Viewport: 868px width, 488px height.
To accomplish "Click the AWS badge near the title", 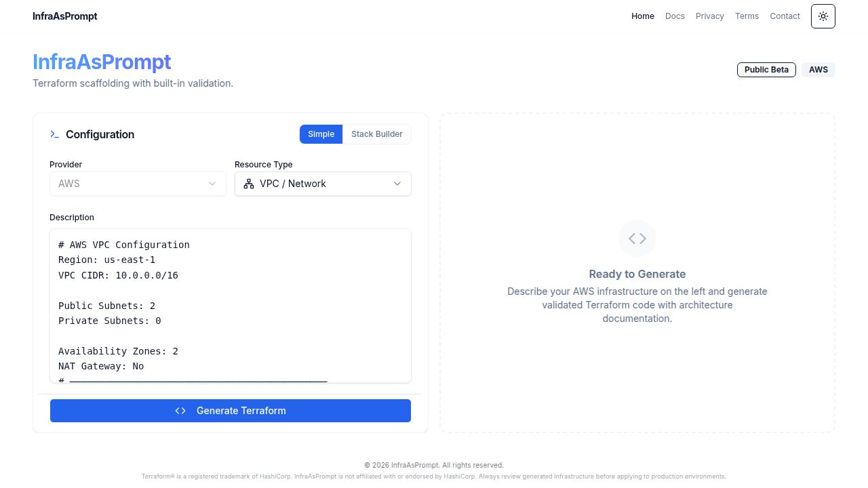I will (818, 70).
